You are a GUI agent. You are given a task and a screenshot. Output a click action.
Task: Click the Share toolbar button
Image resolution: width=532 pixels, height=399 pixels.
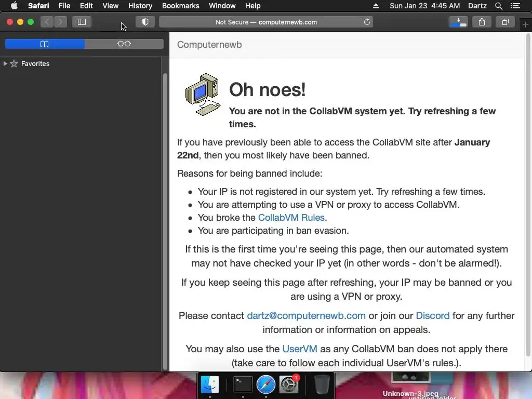[482, 22]
